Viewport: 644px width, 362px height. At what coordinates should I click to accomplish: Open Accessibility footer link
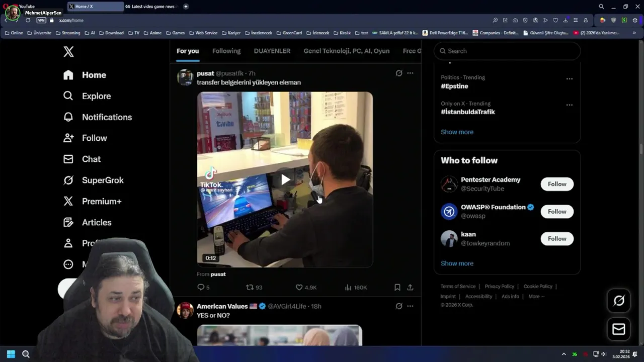click(478, 297)
